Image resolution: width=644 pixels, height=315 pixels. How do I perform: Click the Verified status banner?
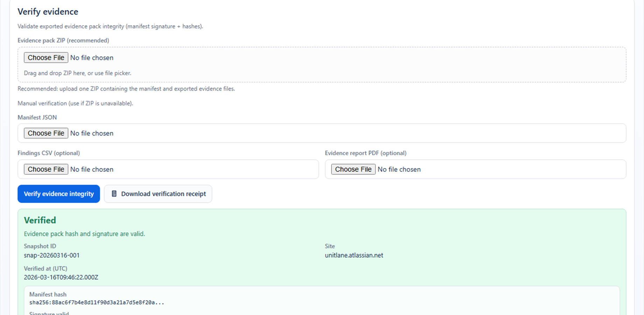[40, 220]
